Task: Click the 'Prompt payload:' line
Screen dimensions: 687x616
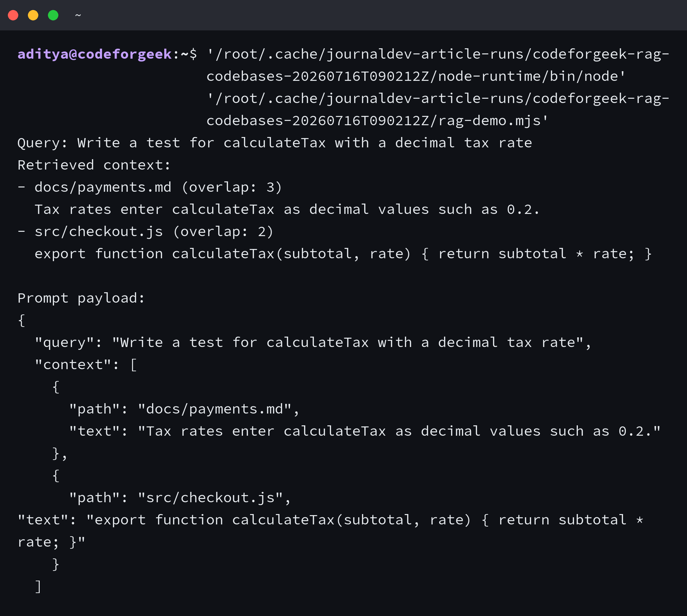Action: pos(81,298)
